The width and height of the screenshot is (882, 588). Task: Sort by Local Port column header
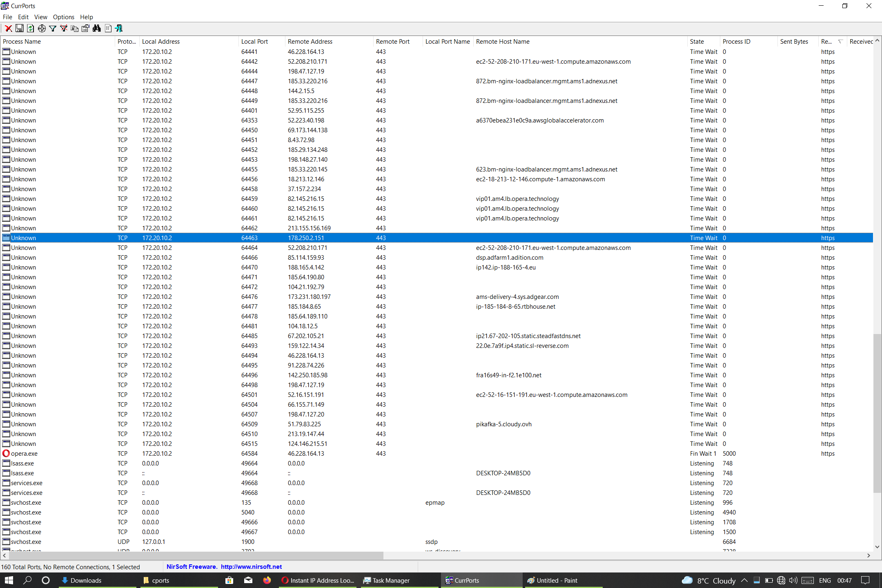[262, 41]
